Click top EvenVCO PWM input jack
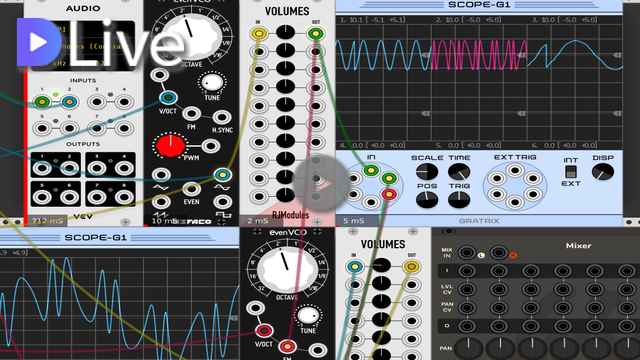640x360 pixels. pyautogui.click(x=211, y=146)
